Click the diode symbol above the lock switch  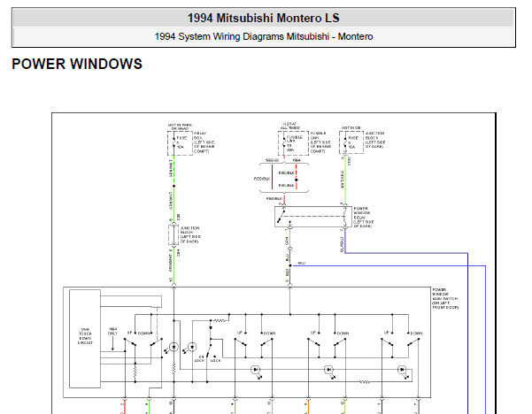tap(211, 328)
